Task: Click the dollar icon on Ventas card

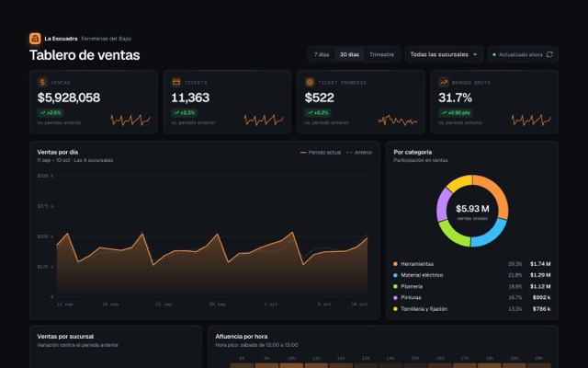Action: (x=42, y=82)
